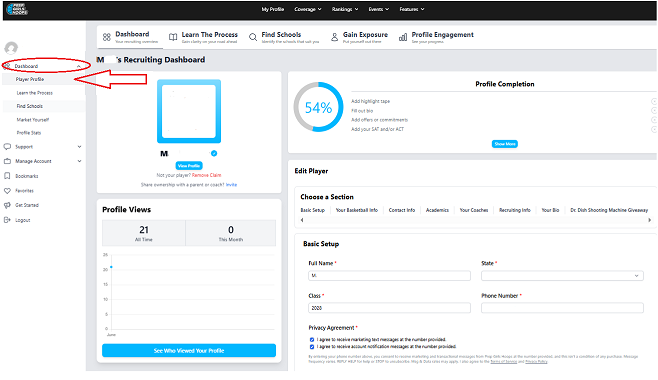Viewport: 658px width, 380px height.
Task: Open My Profile in top navigation
Action: [273, 9]
